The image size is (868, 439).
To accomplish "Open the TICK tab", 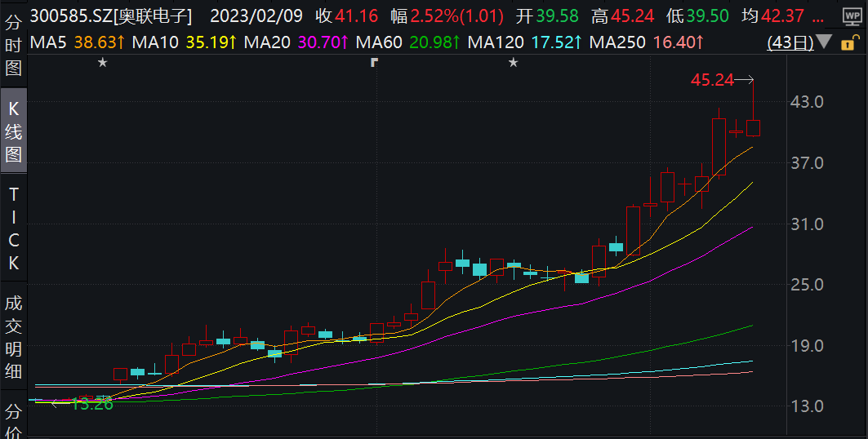I will click(x=13, y=229).
